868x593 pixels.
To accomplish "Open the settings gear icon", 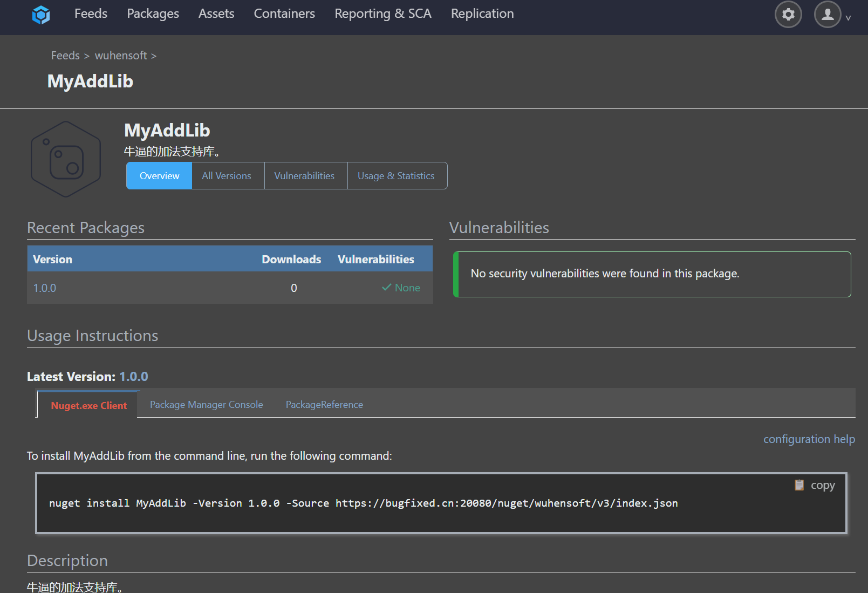I will coord(788,14).
